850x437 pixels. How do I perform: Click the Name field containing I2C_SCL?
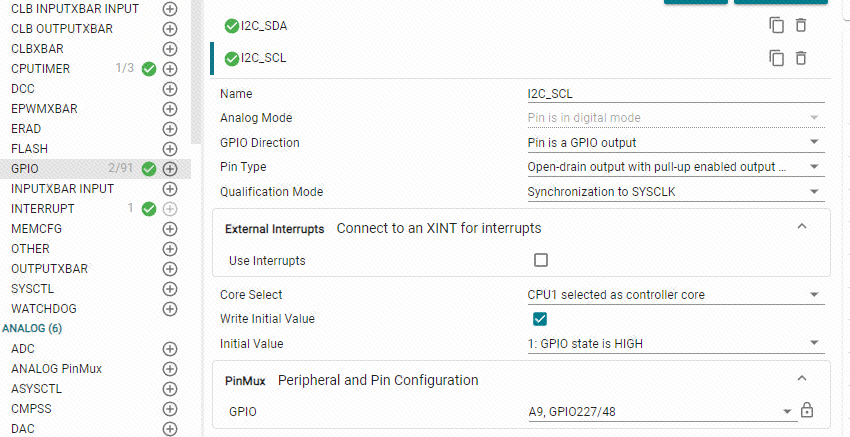point(676,94)
